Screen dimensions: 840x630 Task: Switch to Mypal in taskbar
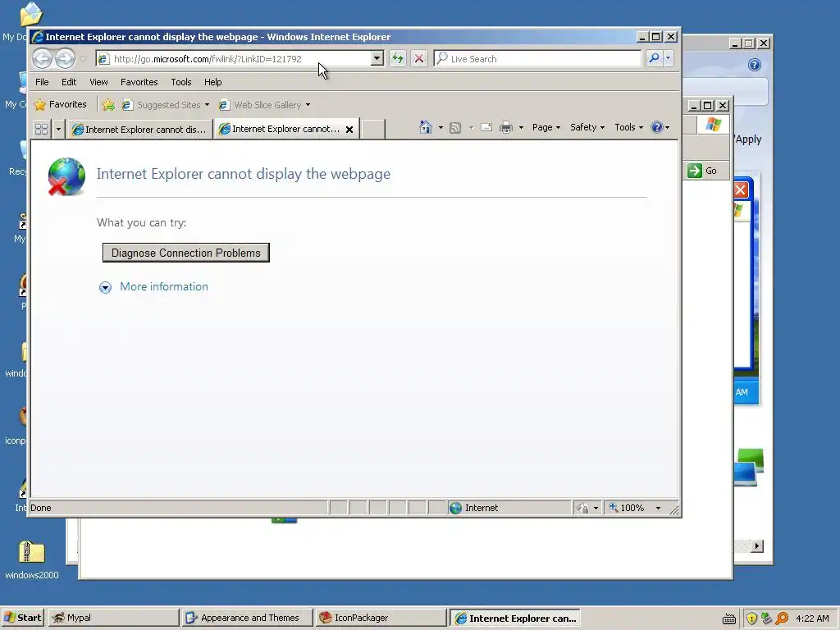pos(113,618)
